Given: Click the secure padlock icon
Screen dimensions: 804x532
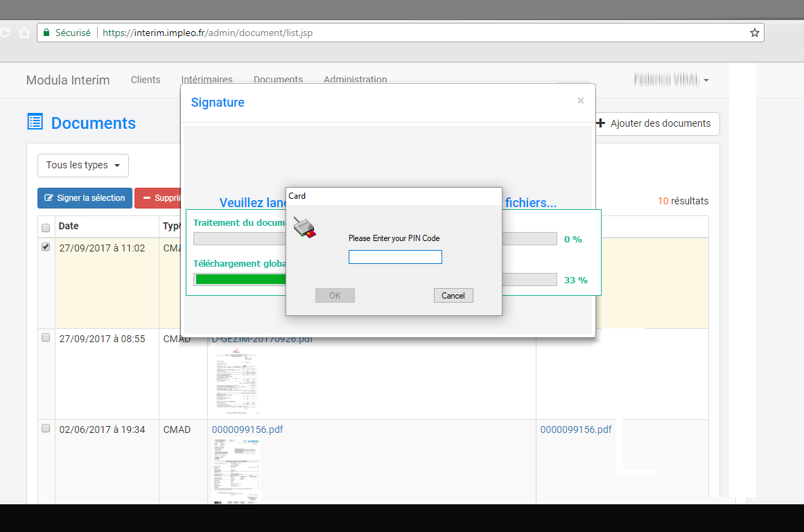Looking at the screenshot, I should 46,33.
